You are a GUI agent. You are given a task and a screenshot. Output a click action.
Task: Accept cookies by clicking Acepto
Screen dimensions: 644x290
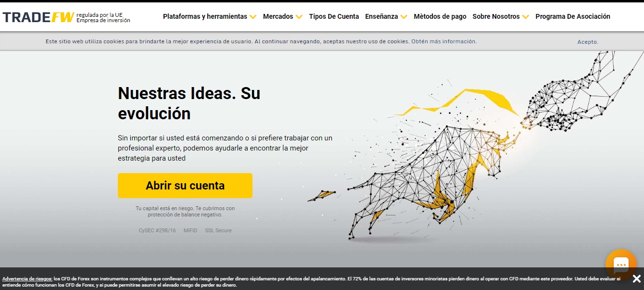point(588,42)
